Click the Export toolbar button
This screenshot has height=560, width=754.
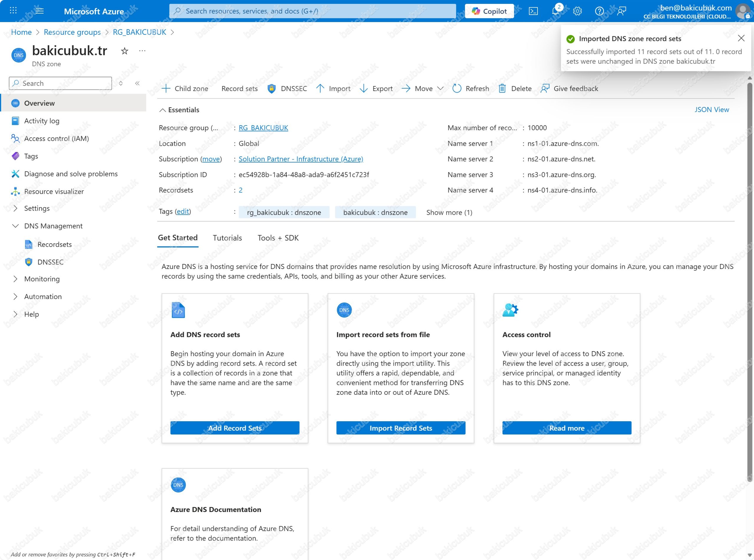[x=376, y=88]
